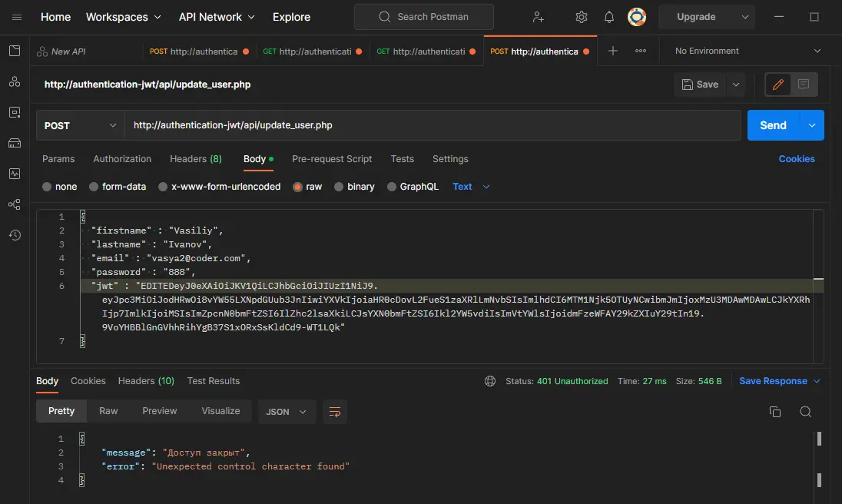Click the invite user icon
The height and width of the screenshot is (504, 842).
(538, 17)
